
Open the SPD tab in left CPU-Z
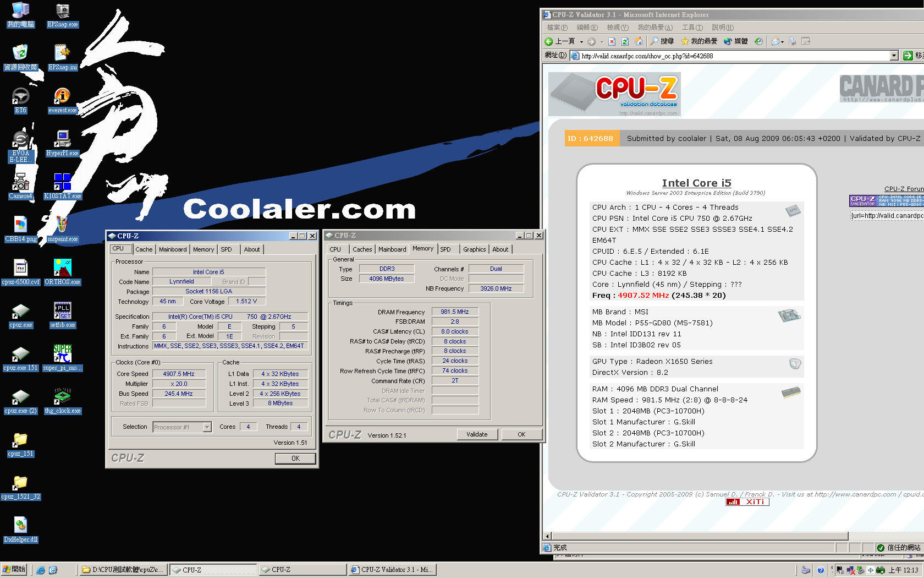click(x=226, y=249)
